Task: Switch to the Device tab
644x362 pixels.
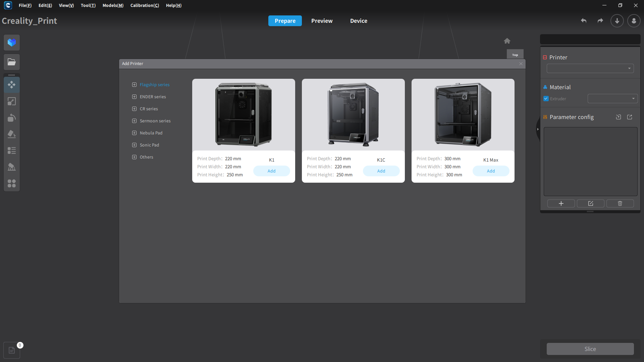Action: click(359, 21)
